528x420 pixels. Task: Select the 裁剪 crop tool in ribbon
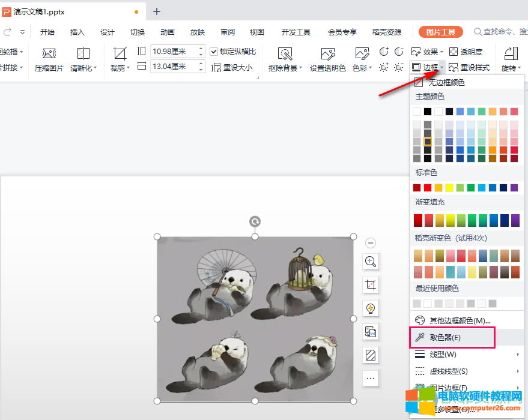[120, 54]
